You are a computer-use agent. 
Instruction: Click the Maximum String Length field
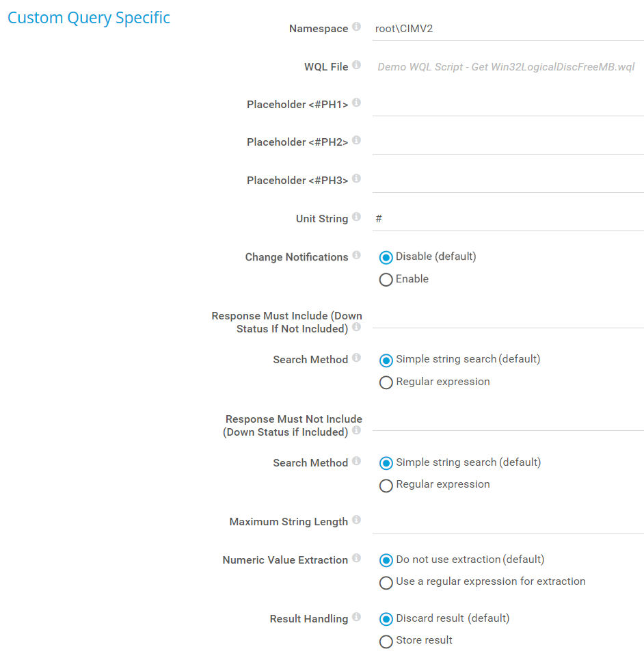coord(507,522)
